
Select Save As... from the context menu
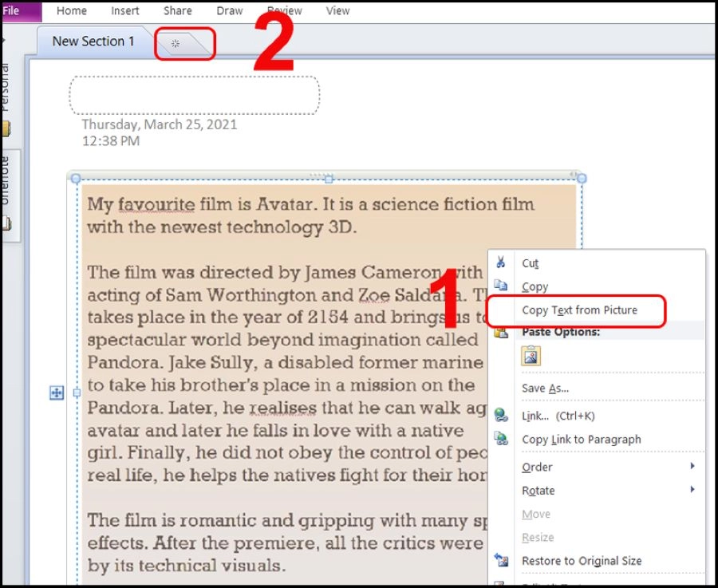point(545,388)
